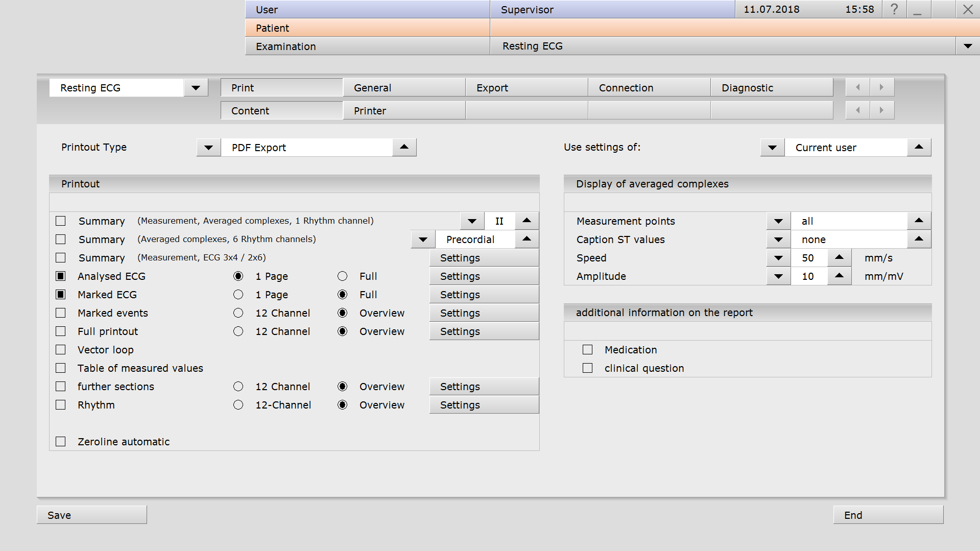
Task: Open the help question mark icon
Action: tap(894, 9)
